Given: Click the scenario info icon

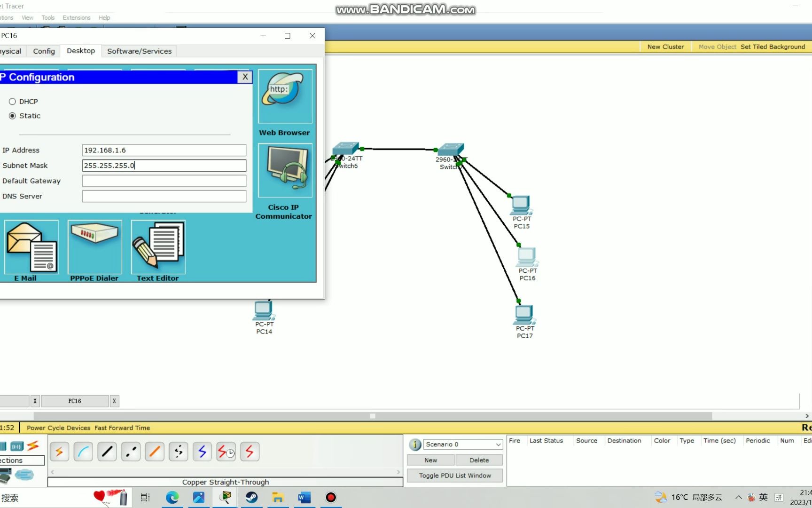Looking at the screenshot, I should (x=415, y=444).
